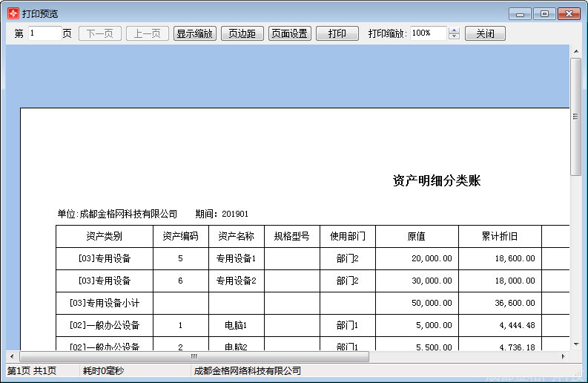Select the 专用设备1 asset name cell

coord(236,259)
